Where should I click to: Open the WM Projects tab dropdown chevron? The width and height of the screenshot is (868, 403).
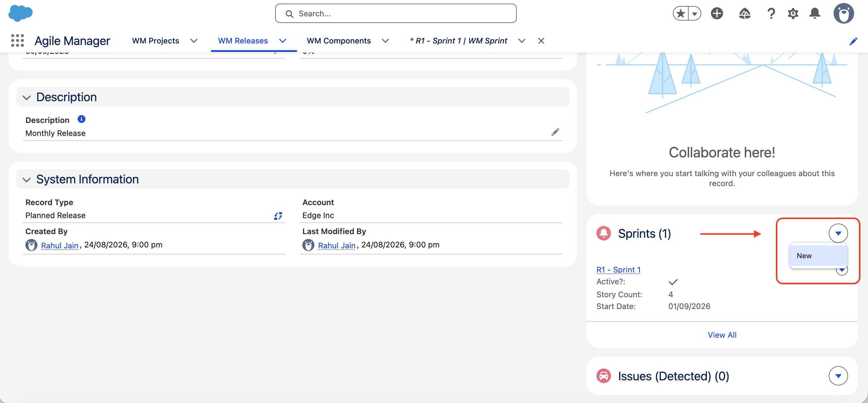tap(194, 41)
